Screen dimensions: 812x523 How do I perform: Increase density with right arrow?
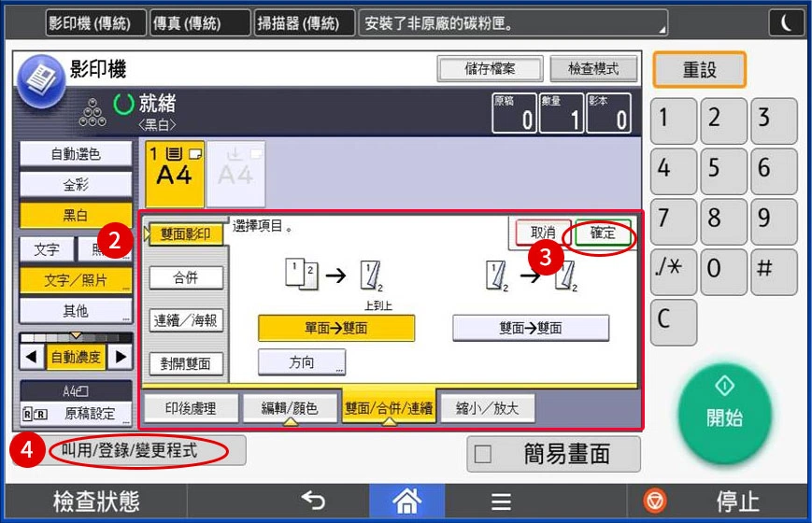[121, 357]
